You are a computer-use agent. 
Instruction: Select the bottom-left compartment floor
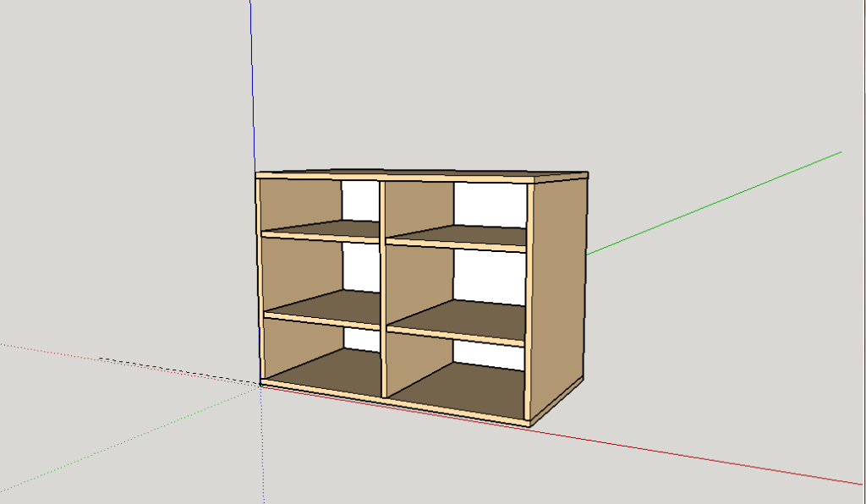(332, 371)
